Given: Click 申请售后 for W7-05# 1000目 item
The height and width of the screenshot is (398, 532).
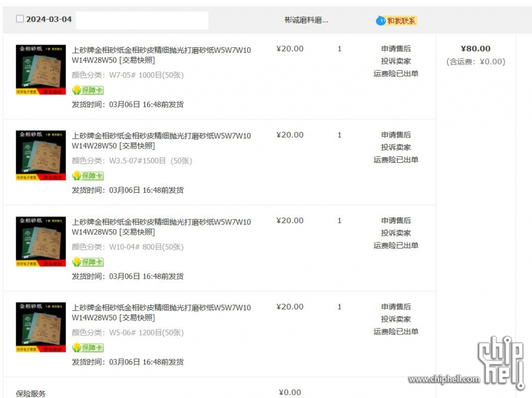Looking at the screenshot, I should point(396,49).
